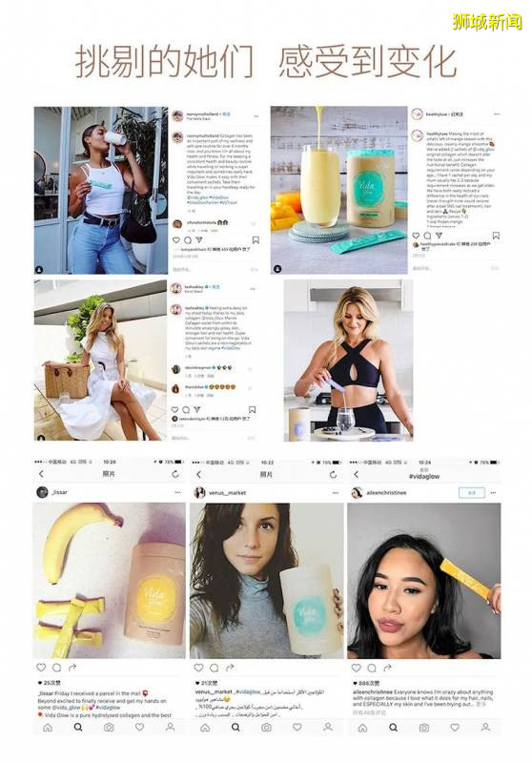The width and height of the screenshot is (532, 763).
Task: Open the venus__market profile picture
Action: pos(199,493)
